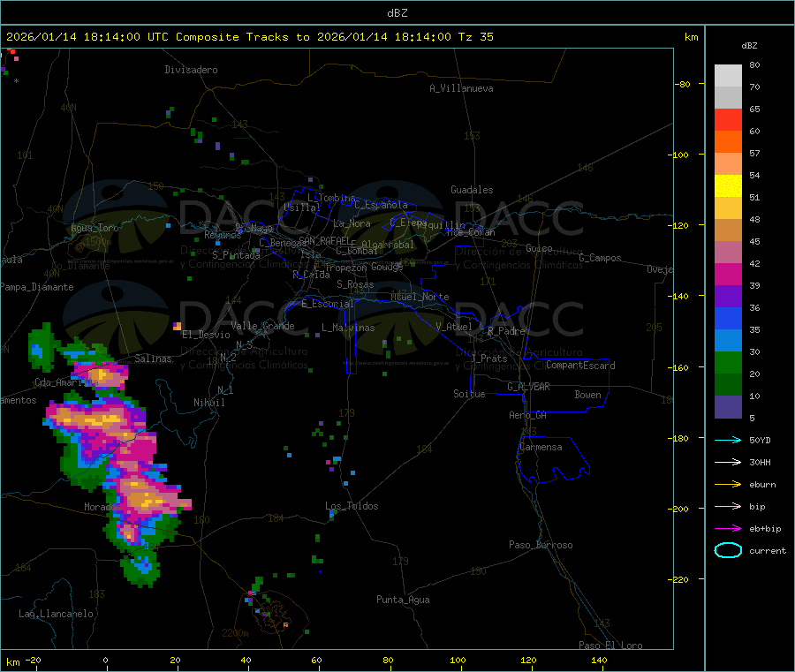Viewport: 795px width, 672px height.
Task: Click the 'Cda_Amarilla' map label
Action: click(x=66, y=382)
